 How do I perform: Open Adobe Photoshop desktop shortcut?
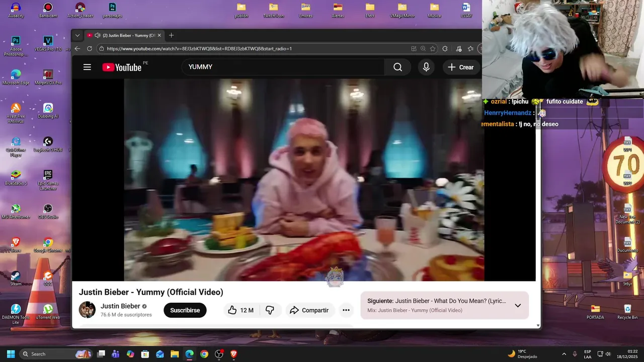(x=16, y=46)
